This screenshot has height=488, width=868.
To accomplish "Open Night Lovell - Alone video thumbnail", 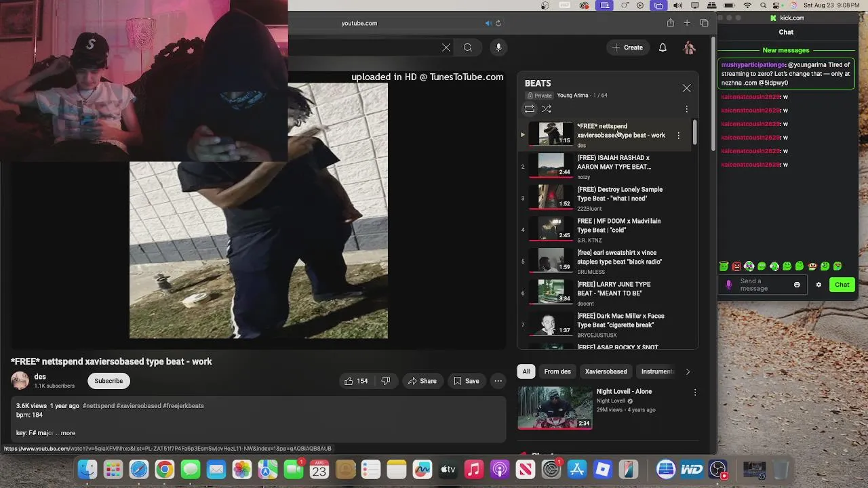I will click(555, 408).
